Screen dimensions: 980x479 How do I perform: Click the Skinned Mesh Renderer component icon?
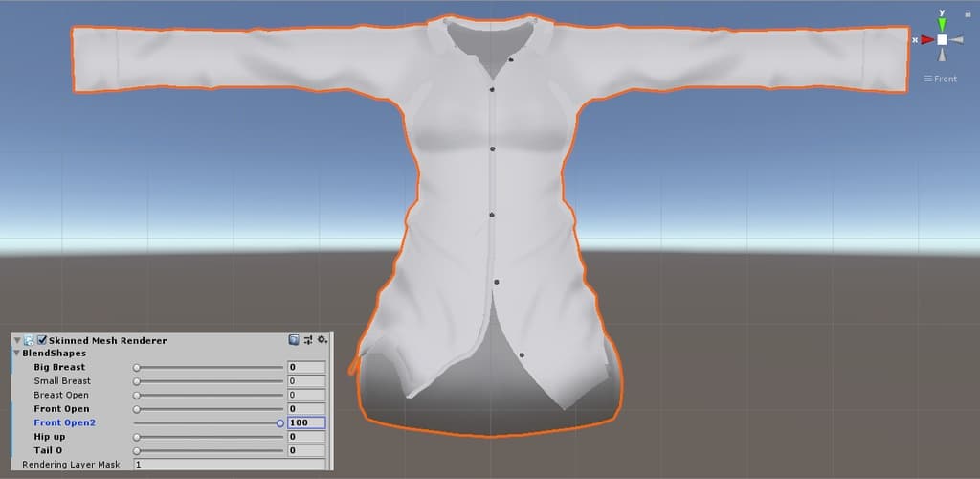point(29,340)
